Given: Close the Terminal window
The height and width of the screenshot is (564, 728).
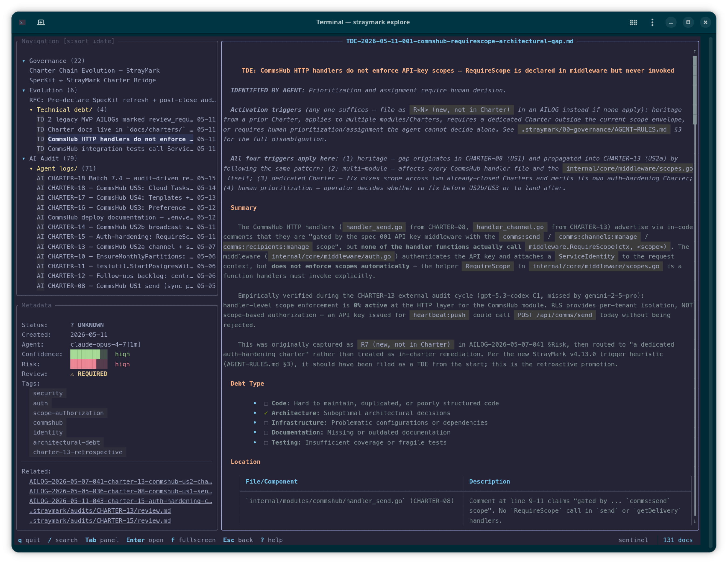Looking at the screenshot, I should coord(705,22).
